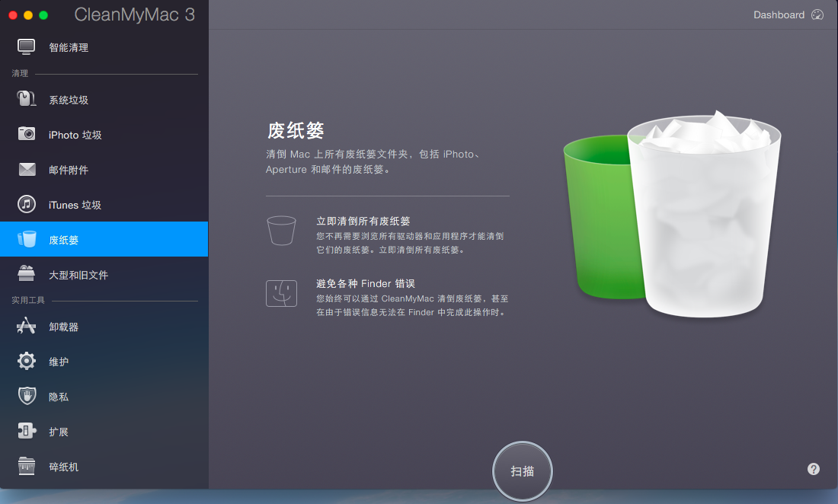Click the green window zoom button
Viewport: 838px width, 504px height.
tap(43, 15)
